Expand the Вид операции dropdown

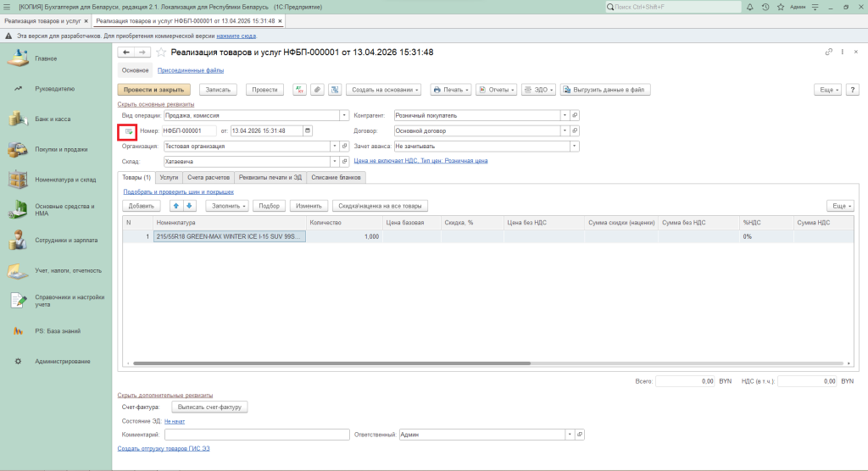(x=344, y=115)
